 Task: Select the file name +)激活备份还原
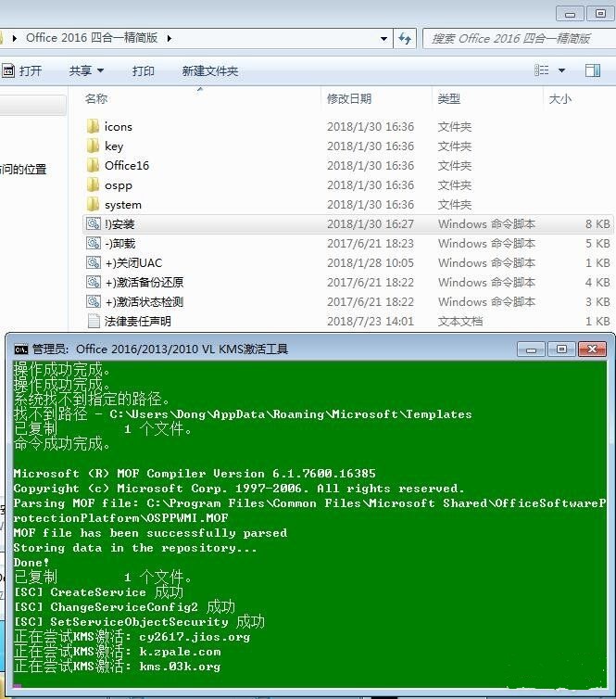(145, 283)
